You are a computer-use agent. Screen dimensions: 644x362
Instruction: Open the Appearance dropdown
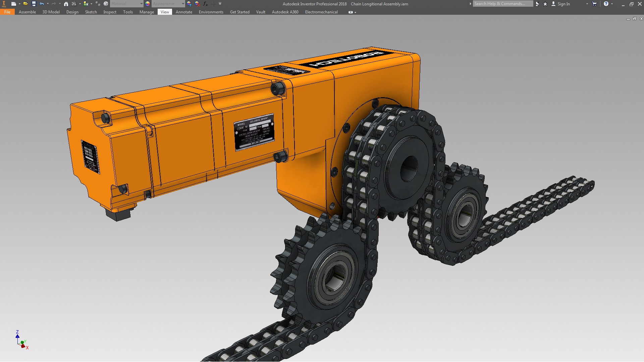point(168,4)
